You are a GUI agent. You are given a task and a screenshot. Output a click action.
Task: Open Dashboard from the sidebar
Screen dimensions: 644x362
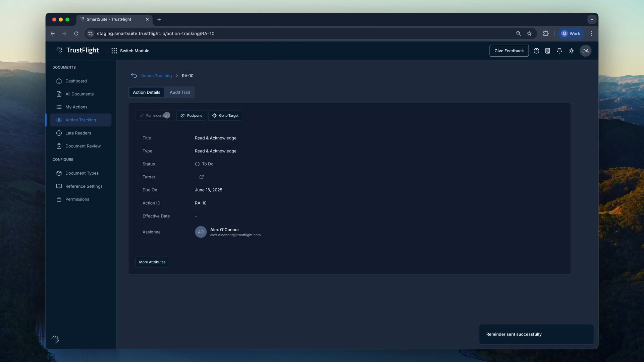[76, 81]
